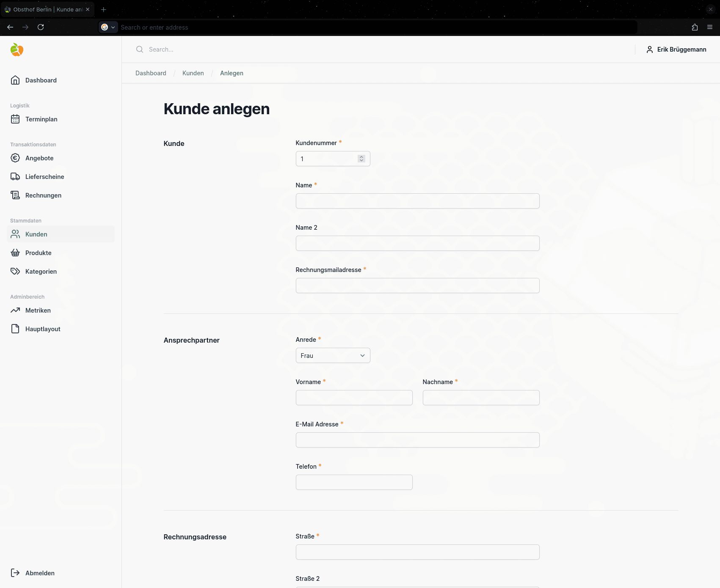Open Metriken with the trend chart icon
Screen dimensions: 720x588
tap(16, 310)
